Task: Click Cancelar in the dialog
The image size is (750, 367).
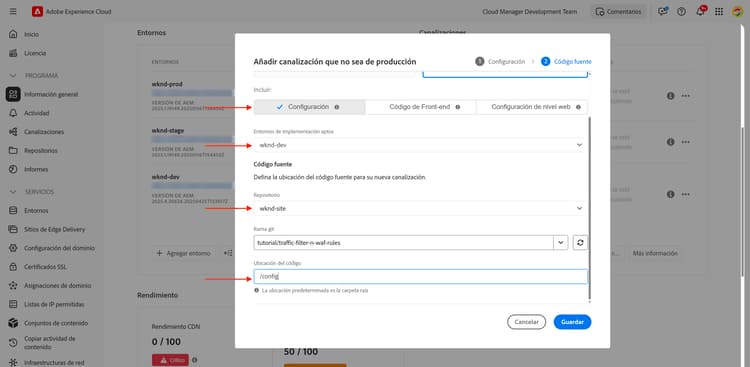Action: pyautogui.click(x=526, y=322)
